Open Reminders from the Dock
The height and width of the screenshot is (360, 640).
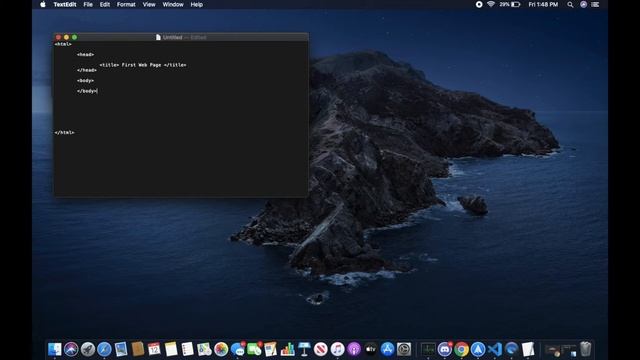[188, 349]
